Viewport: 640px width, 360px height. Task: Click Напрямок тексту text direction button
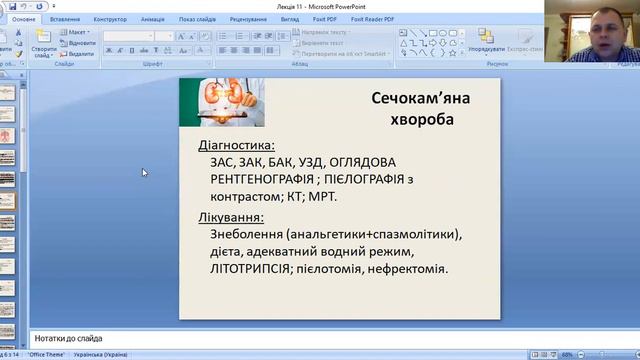click(x=322, y=32)
